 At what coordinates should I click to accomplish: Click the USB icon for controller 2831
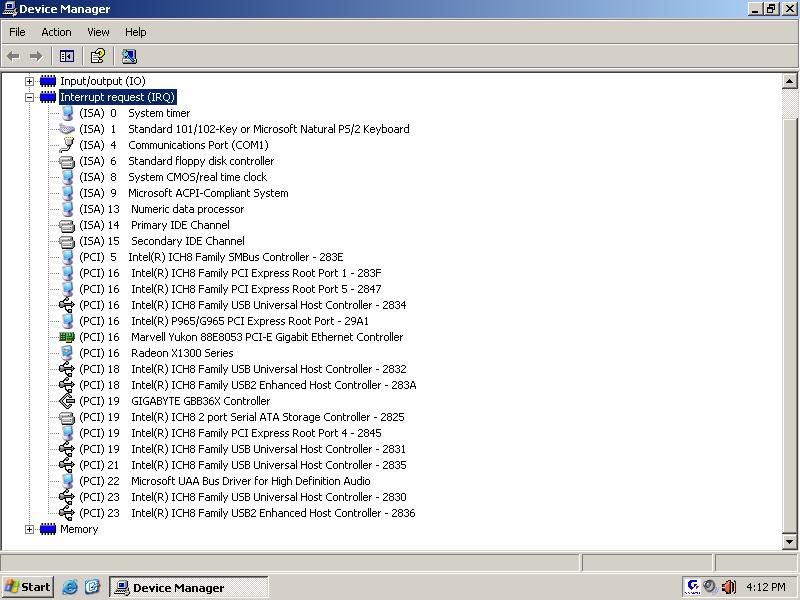67,449
